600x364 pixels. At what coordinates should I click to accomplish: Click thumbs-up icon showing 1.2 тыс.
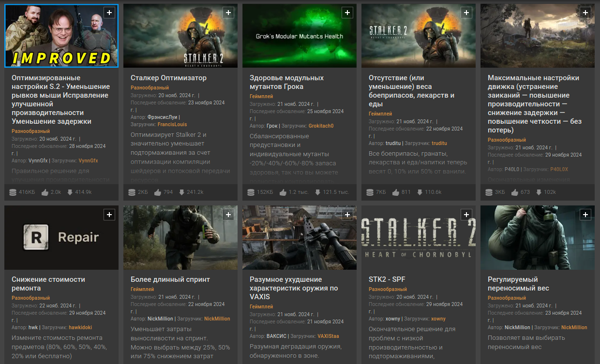pyautogui.click(x=283, y=192)
